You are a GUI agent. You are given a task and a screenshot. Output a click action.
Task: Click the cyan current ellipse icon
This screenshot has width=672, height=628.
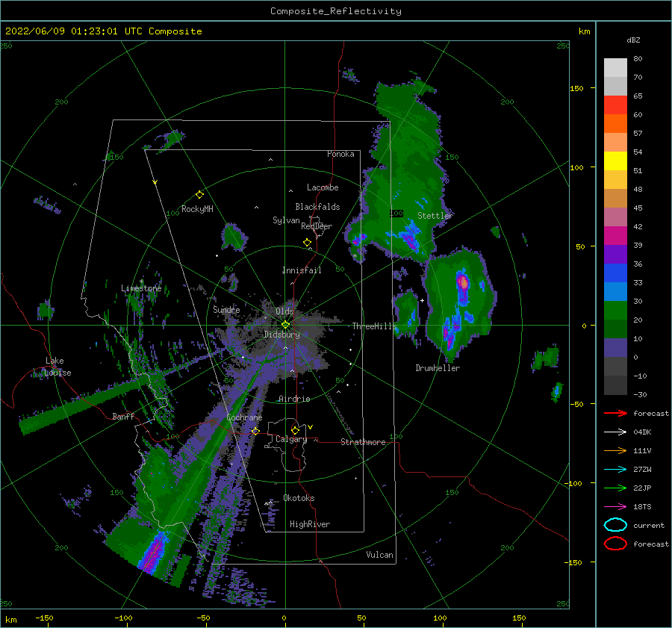pyautogui.click(x=615, y=525)
